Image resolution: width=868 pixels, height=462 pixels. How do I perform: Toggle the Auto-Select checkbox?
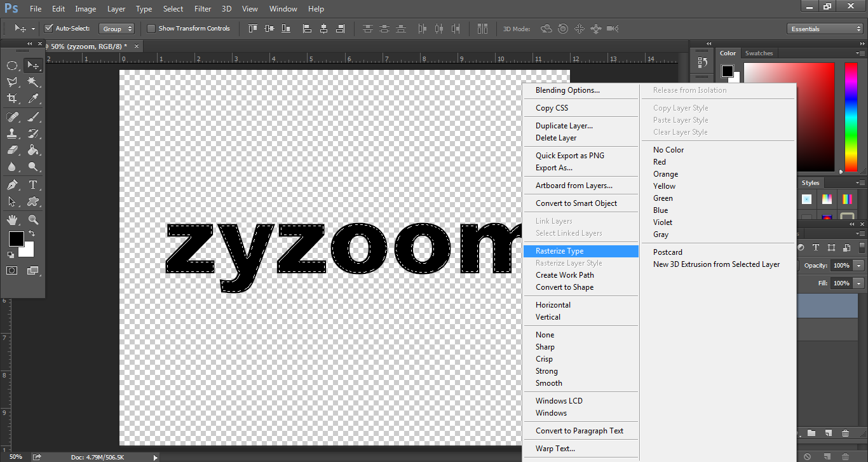[48, 29]
